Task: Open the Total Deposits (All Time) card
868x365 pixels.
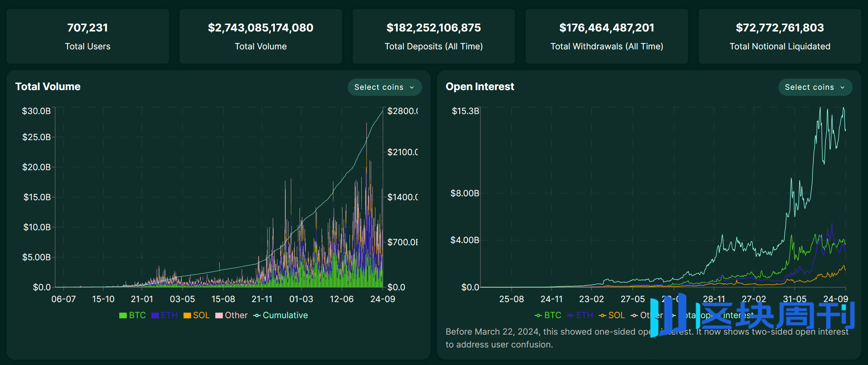Action: click(433, 36)
